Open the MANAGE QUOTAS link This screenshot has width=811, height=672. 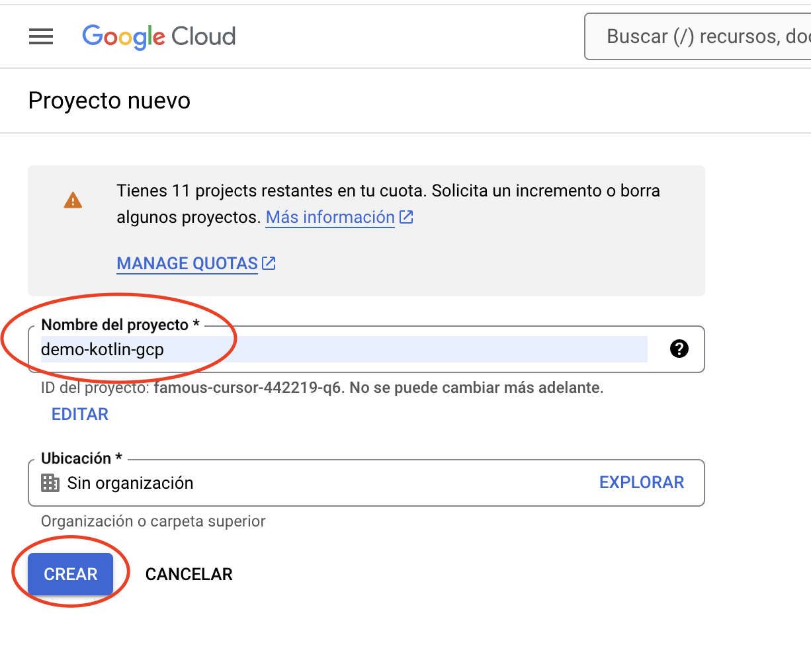[187, 263]
